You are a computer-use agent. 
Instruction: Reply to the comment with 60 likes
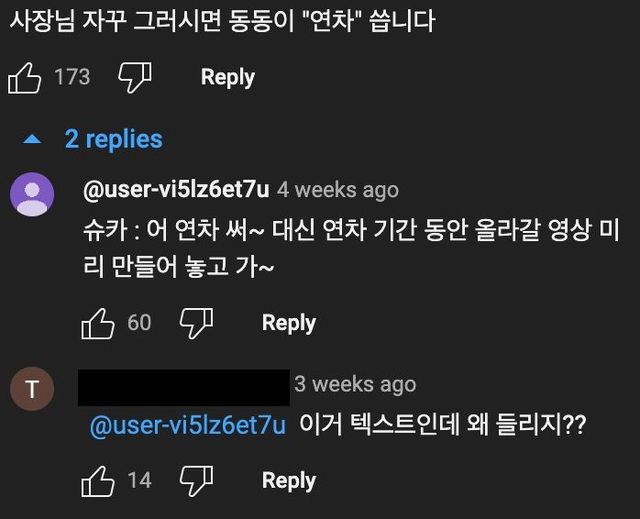coord(288,322)
